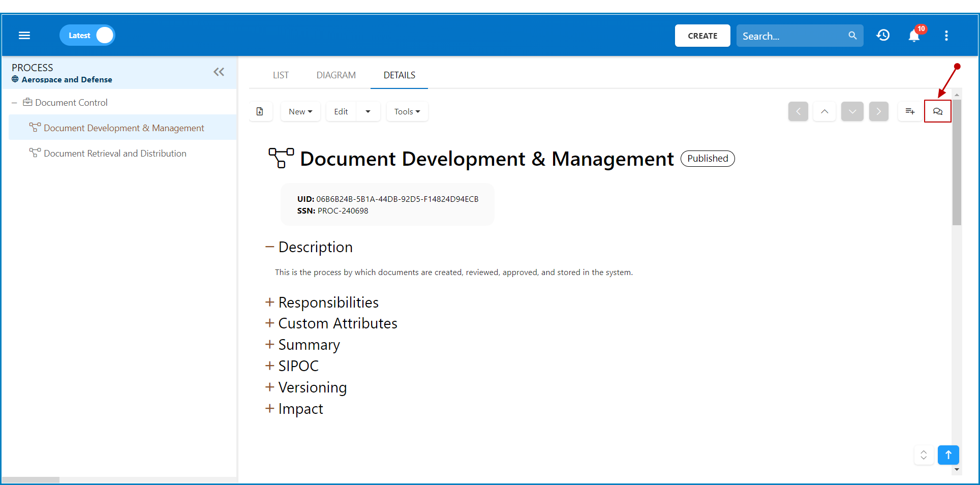Open the hamburger navigation menu
Screen dimensions: 980x485
24,36
